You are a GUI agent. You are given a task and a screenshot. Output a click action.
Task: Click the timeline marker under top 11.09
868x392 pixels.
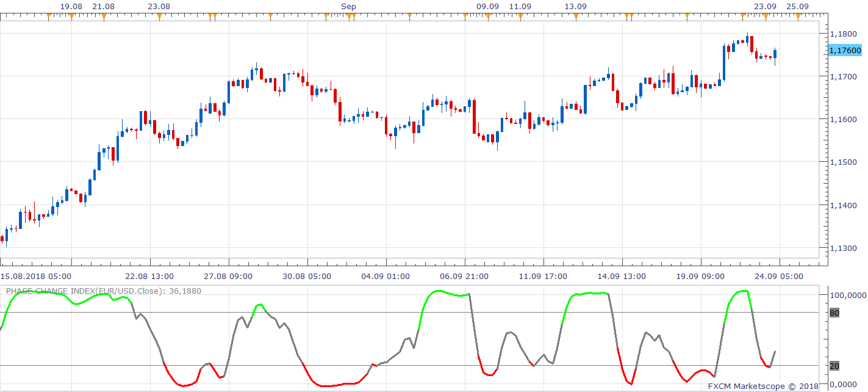coord(520,16)
